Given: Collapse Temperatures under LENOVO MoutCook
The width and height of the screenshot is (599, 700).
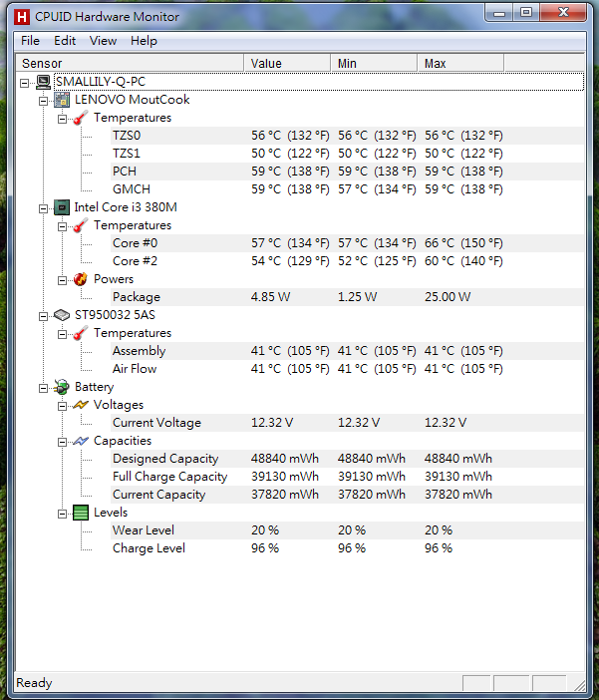Looking at the screenshot, I should [62, 119].
